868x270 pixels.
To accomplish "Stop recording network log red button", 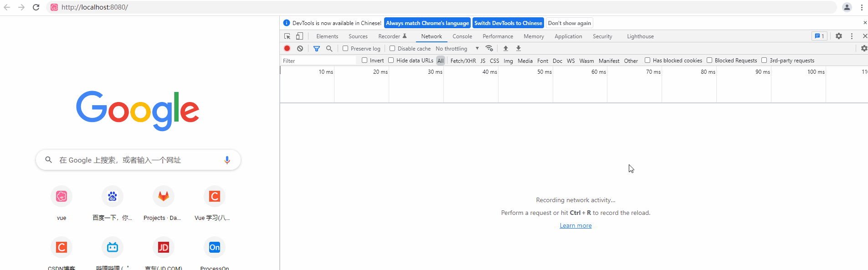I will pyautogui.click(x=287, y=48).
